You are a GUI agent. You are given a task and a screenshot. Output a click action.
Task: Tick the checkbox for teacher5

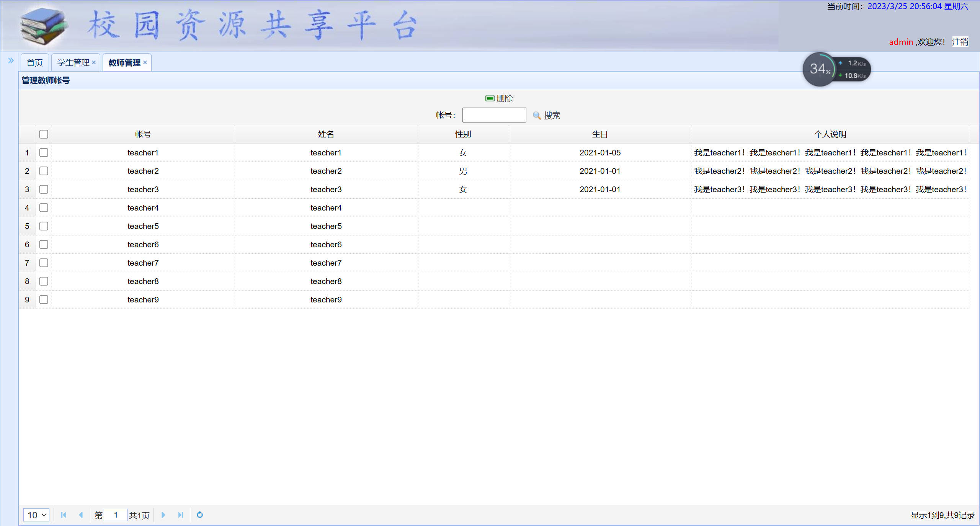44,226
